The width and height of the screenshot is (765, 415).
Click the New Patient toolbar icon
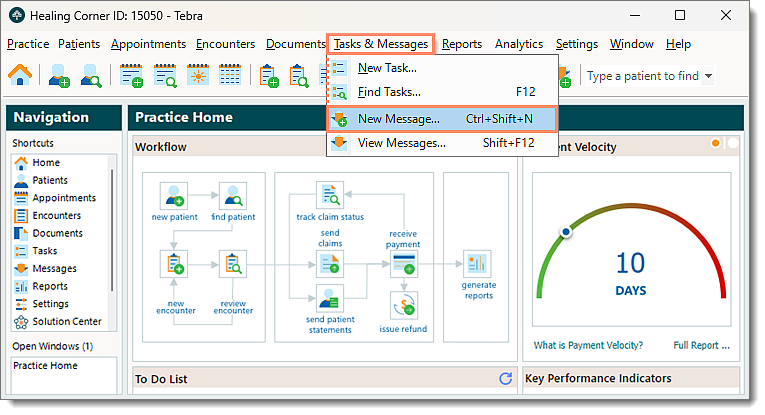coord(59,76)
